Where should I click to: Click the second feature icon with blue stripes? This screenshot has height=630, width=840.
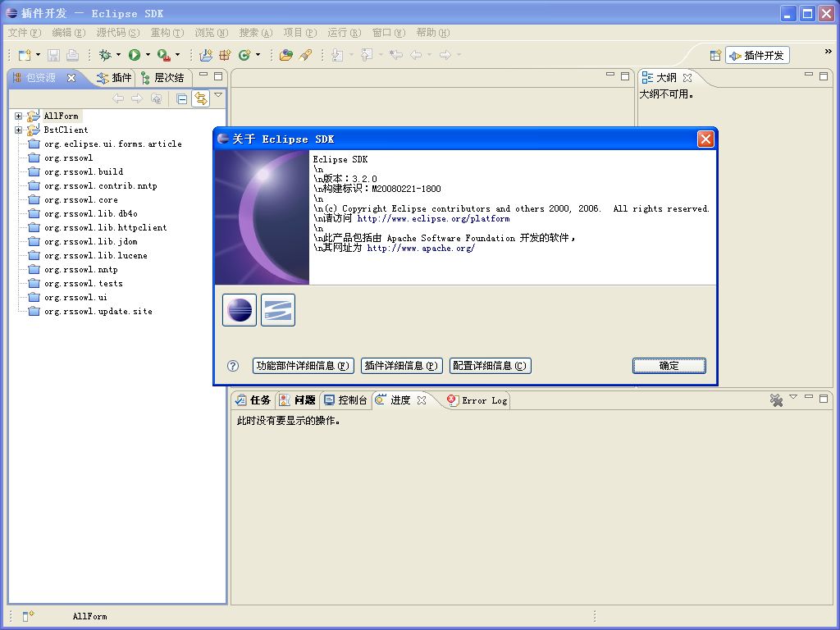click(x=278, y=309)
